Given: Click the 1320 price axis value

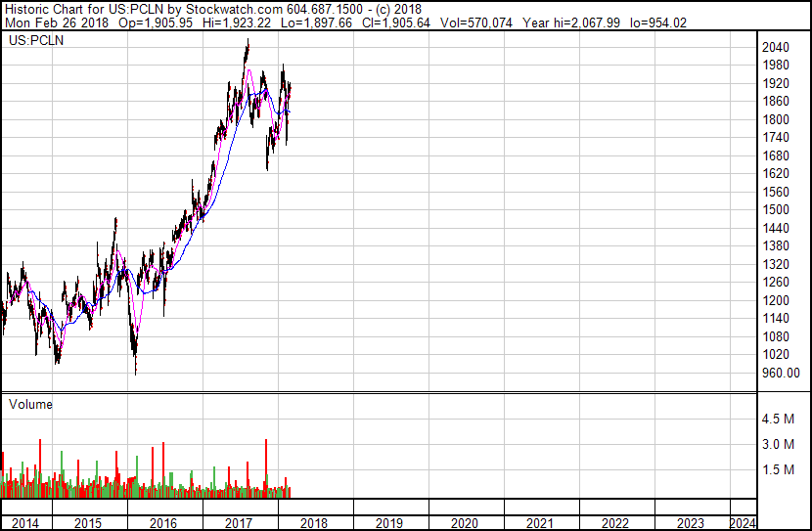Looking at the screenshot, I should coord(776,264).
